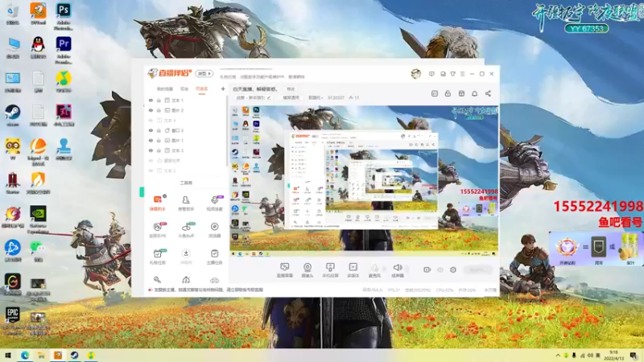The image size is (644, 362).
Task: Hide the 图片 1 layer with eye icon
Action: point(151,140)
